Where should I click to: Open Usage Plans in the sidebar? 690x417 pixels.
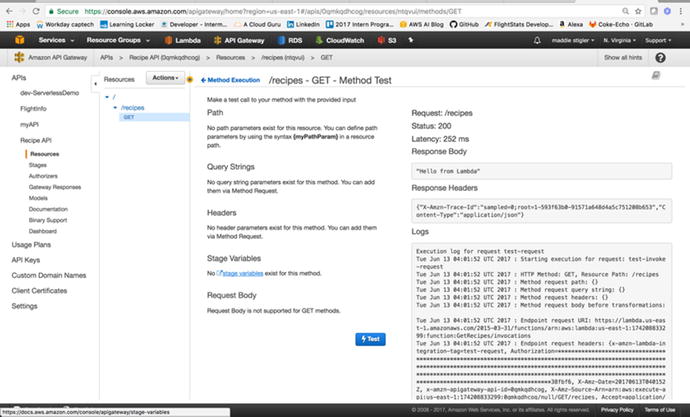point(33,244)
